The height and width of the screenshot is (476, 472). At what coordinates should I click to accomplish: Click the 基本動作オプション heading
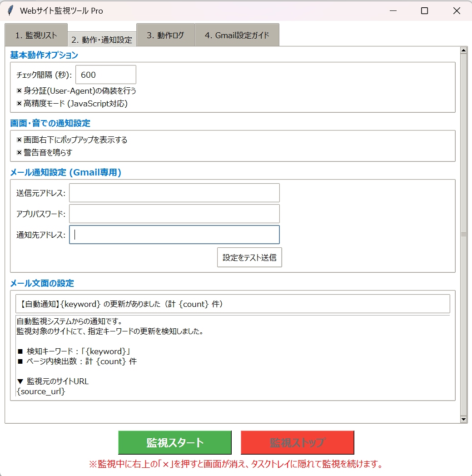tap(44, 55)
